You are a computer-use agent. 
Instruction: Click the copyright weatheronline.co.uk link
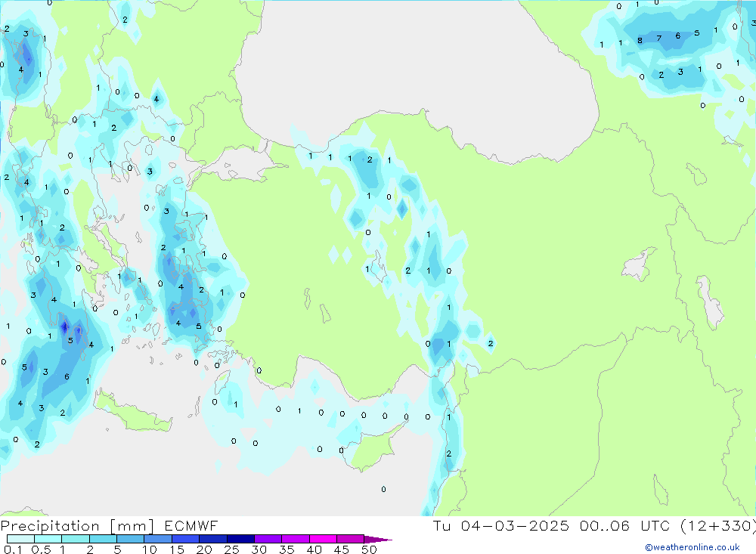pos(692,547)
